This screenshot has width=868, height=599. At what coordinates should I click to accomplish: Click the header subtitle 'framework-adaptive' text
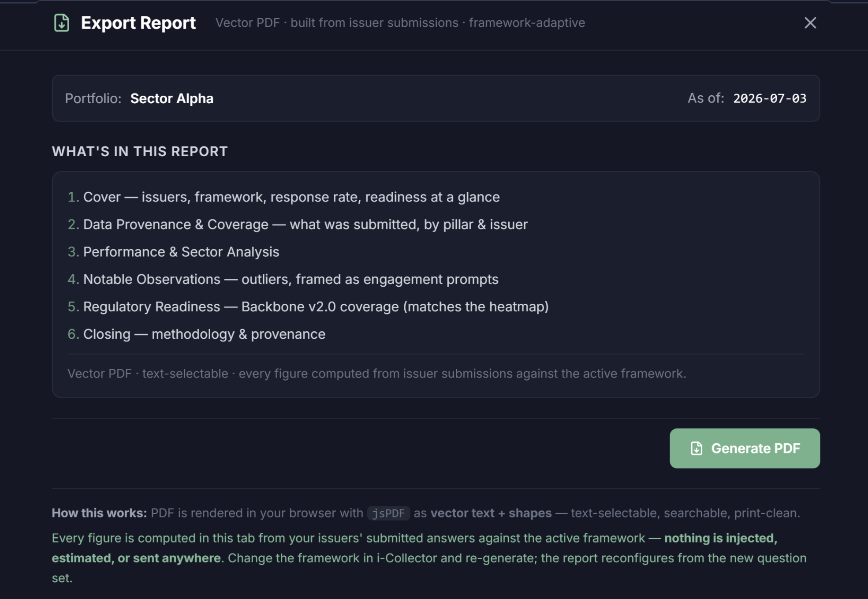coord(527,23)
